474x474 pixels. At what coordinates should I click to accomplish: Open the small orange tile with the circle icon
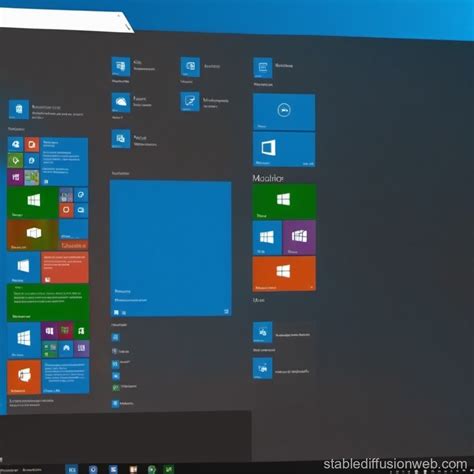[66, 210]
